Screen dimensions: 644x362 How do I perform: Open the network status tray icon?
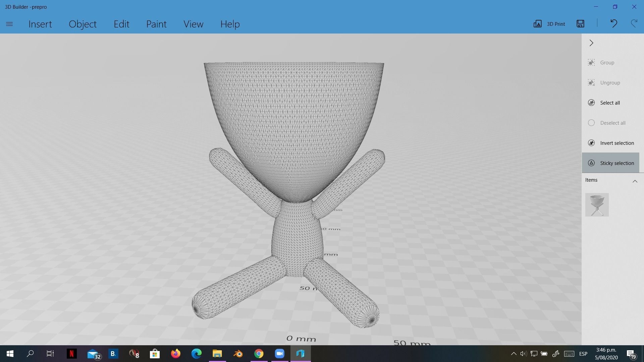coord(534,354)
